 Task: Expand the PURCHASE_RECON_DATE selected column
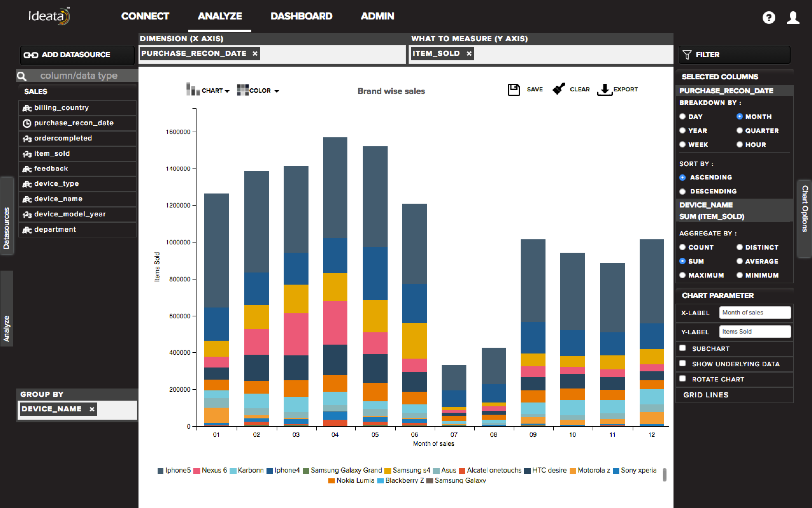click(734, 91)
